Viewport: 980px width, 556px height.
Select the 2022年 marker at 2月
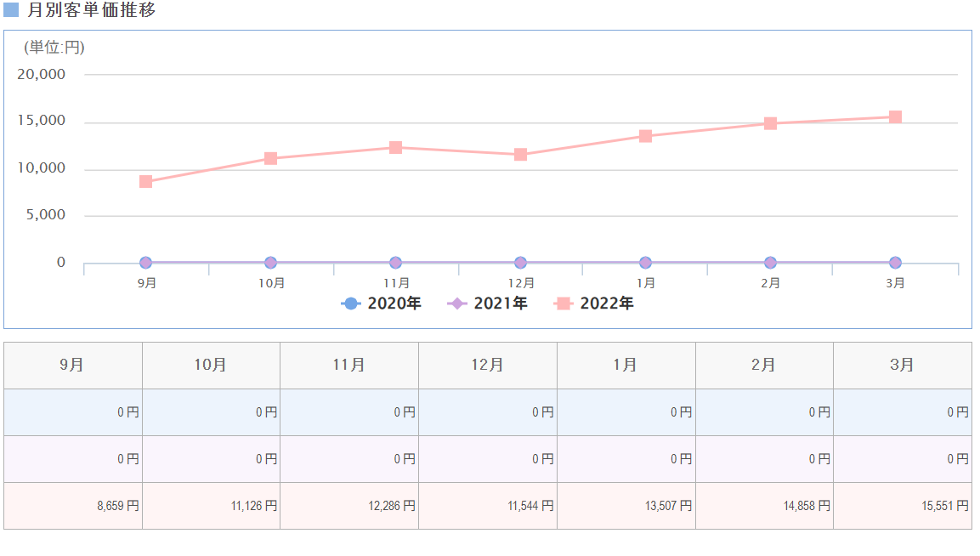coord(770,123)
